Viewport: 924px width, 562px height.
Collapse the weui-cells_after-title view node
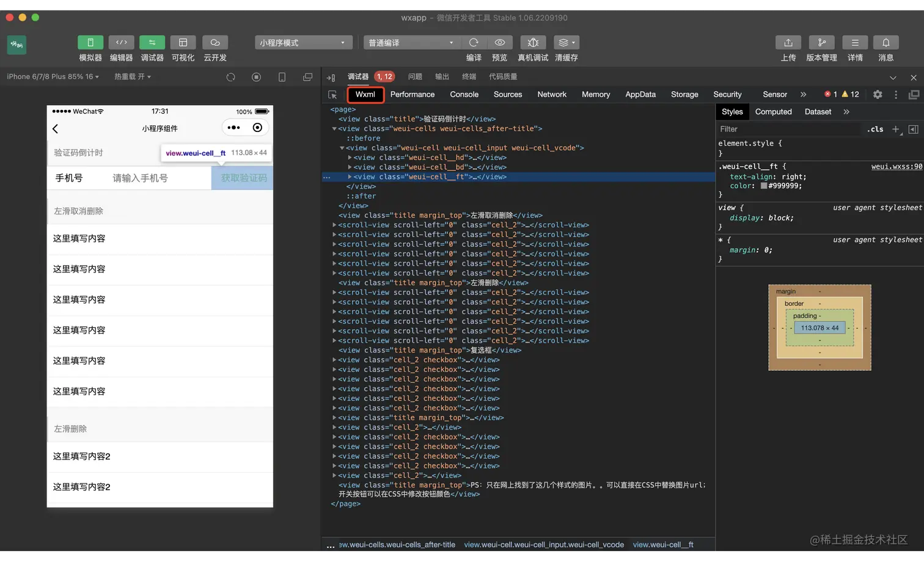click(x=334, y=128)
